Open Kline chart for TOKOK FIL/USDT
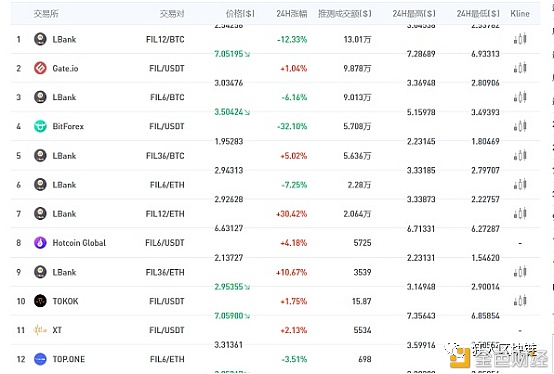Screen dimensions: 554x374 pos(520,301)
